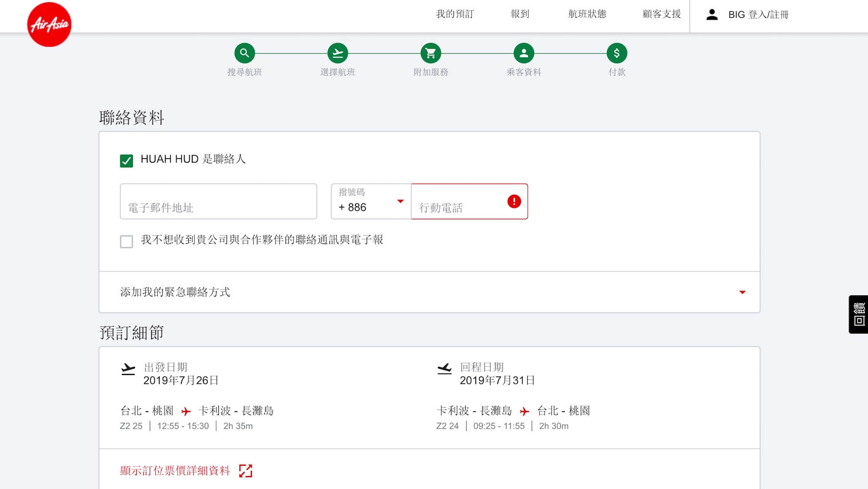Image resolution: width=868 pixels, height=489 pixels.
Task: Open 航班狀態 menu item
Action: click(x=587, y=14)
